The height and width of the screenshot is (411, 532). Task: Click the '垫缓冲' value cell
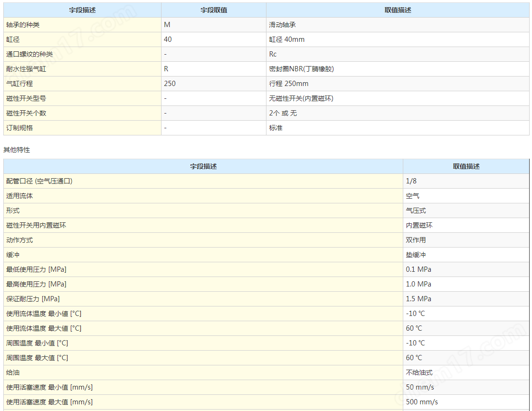point(466,255)
